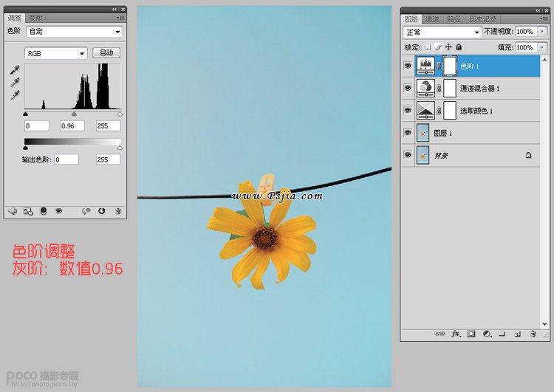The width and height of the screenshot is (554, 392).
Task: Hide the 背景 layer
Action: click(408, 156)
